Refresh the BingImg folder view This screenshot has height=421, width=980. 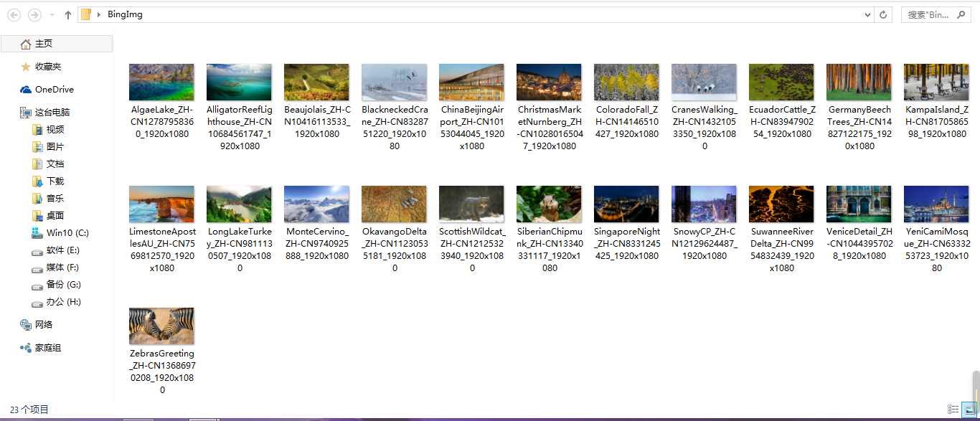(884, 14)
